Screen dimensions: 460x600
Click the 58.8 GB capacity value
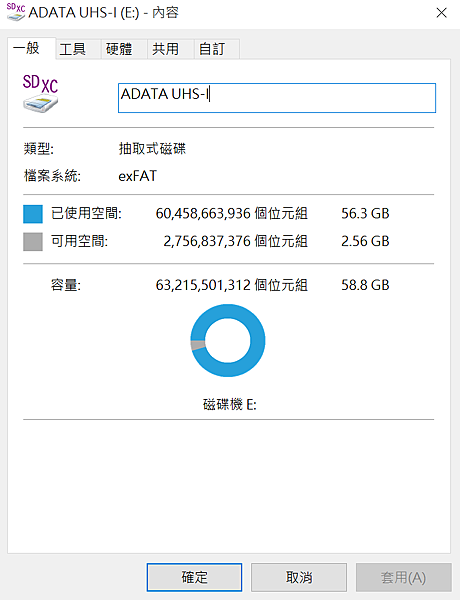(x=365, y=285)
